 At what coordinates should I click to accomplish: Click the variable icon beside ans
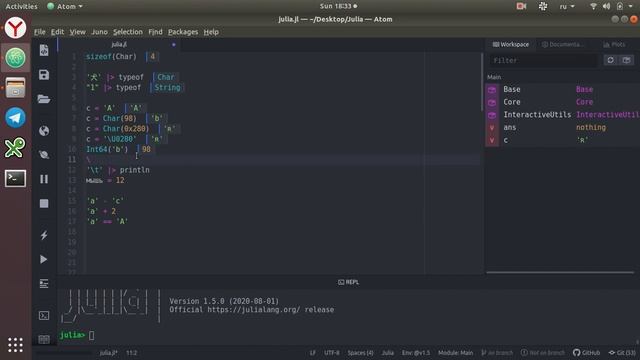coord(492,127)
